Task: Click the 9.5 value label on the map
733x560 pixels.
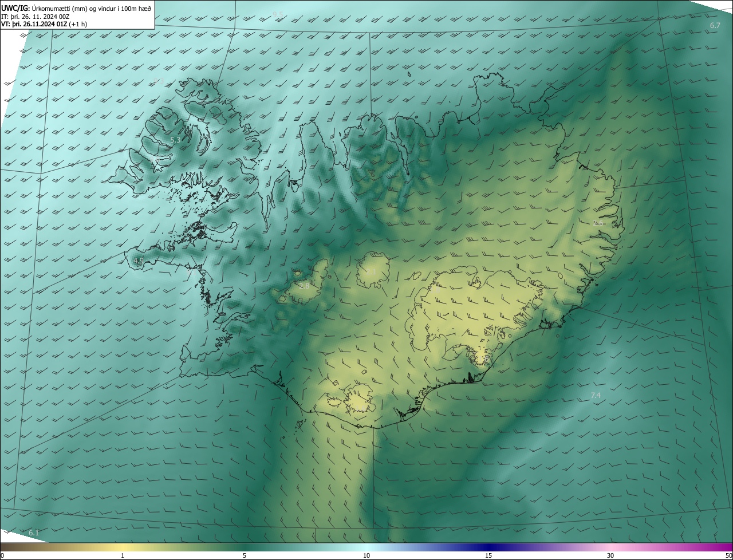Action: tap(278, 14)
